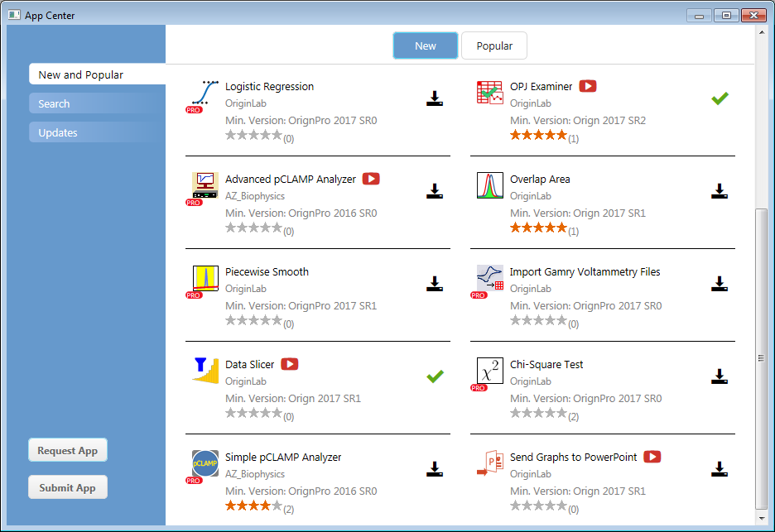Click the Logistic Regression star rating
The width and height of the screenshot is (775, 532).
point(253,135)
